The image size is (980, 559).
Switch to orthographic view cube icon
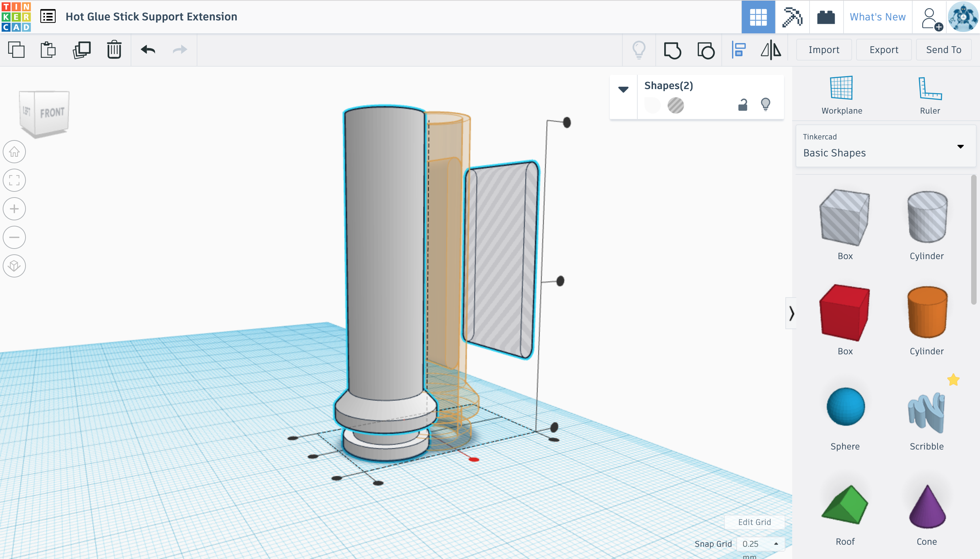point(14,266)
